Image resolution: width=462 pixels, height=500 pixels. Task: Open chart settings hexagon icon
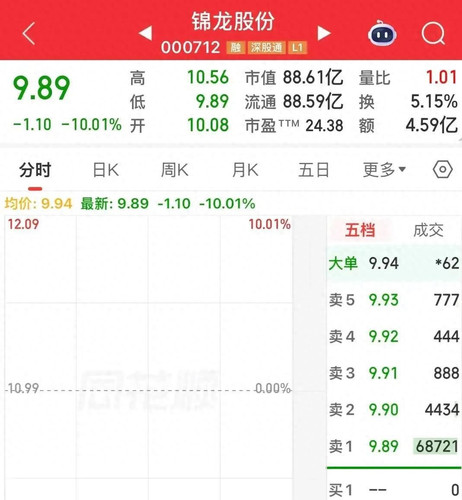coord(443,170)
